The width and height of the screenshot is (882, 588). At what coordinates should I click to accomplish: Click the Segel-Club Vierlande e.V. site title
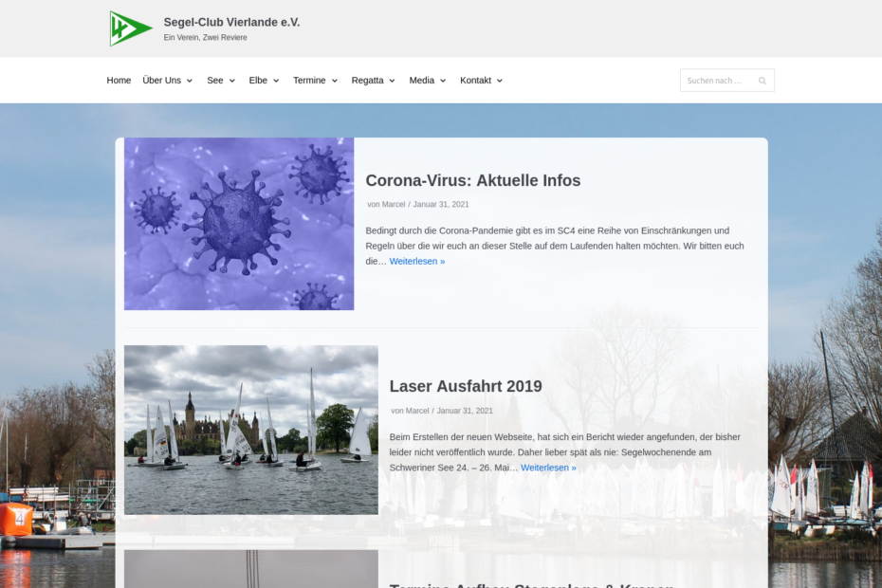(x=231, y=22)
